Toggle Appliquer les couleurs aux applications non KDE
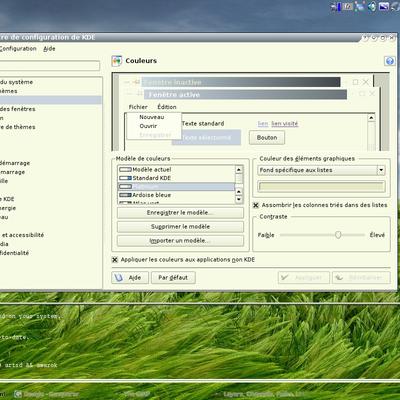This screenshot has width=400, height=400. point(115,260)
